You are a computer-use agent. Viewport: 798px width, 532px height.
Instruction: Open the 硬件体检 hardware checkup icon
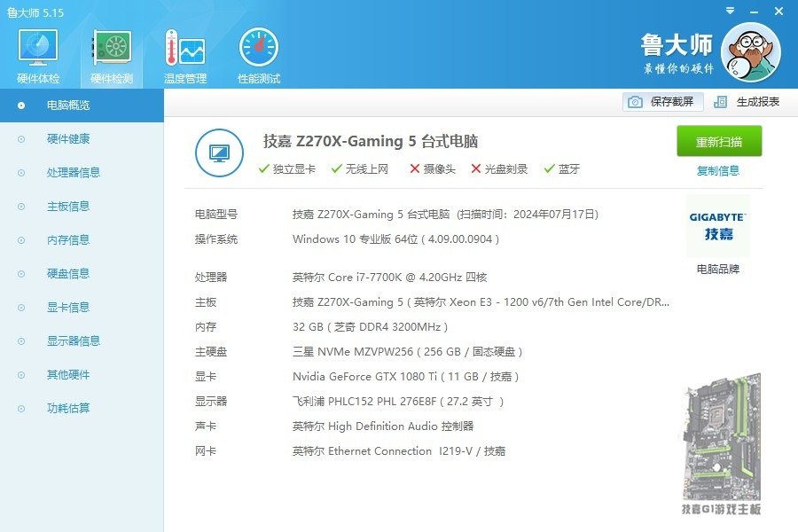[x=38, y=56]
